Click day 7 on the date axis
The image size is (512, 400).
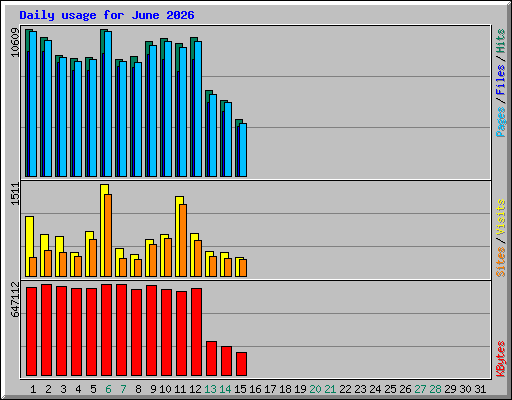[123, 389]
